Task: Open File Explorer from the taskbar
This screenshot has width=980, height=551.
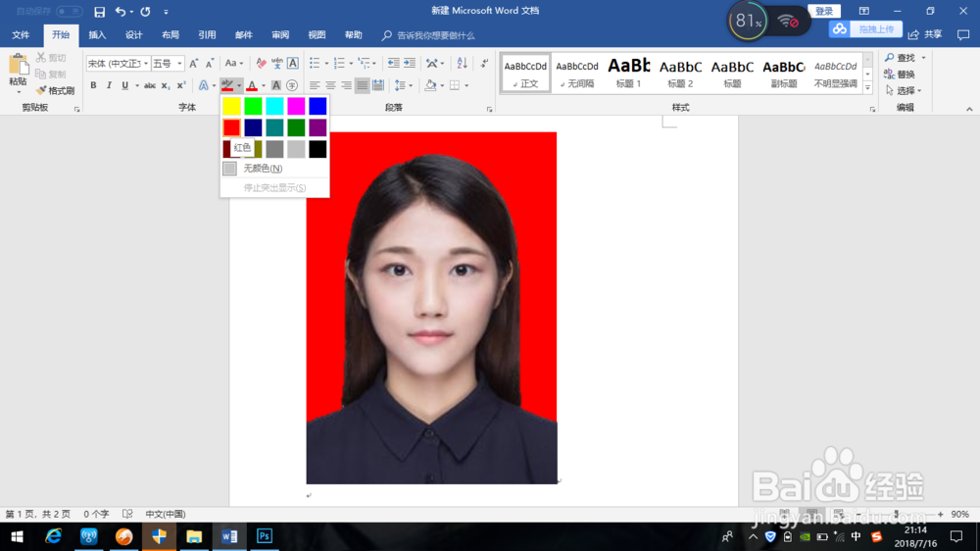Action: point(194,536)
